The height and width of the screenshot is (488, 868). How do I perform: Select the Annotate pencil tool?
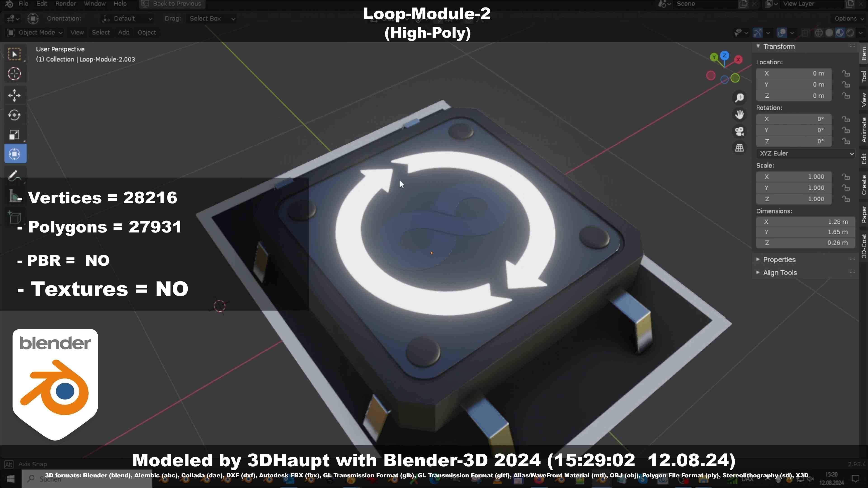click(x=14, y=175)
